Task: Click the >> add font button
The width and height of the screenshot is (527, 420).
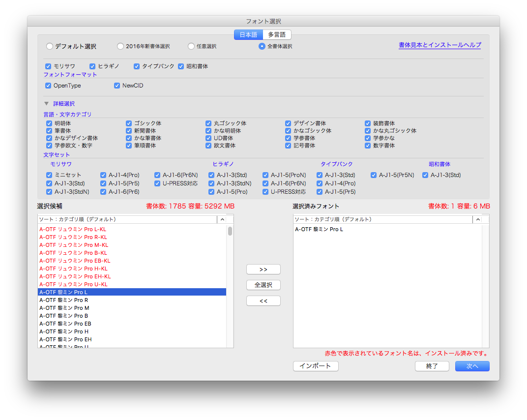Action: 263,270
